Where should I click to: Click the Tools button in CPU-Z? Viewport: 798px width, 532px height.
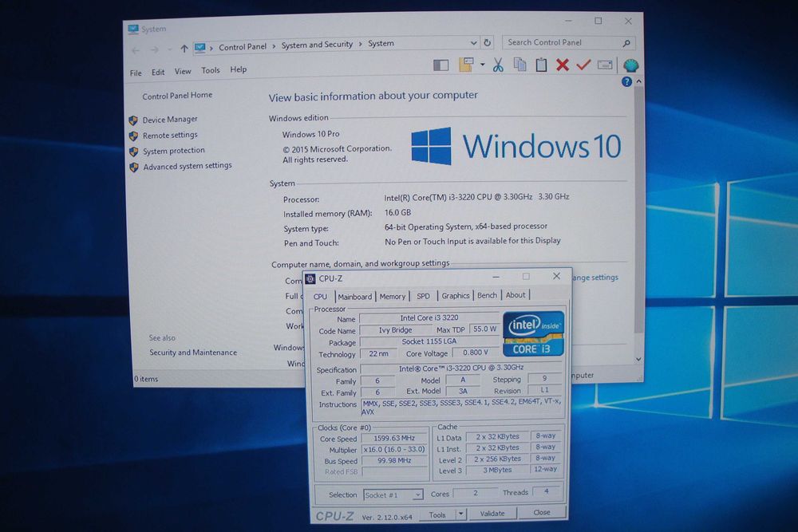[x=437, y=514]
